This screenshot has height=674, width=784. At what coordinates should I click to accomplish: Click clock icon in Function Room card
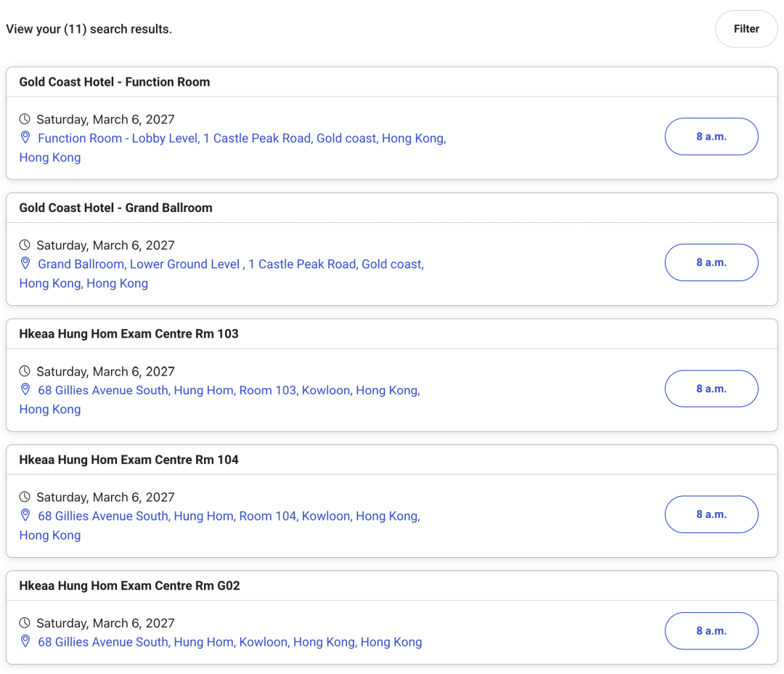[x=25, y=119]
